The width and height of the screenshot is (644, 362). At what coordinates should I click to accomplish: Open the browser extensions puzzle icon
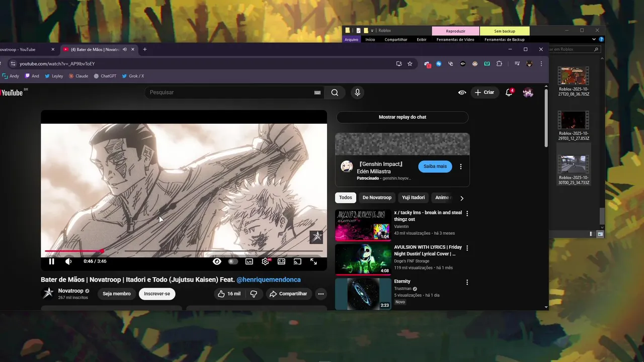click(499, 64)
